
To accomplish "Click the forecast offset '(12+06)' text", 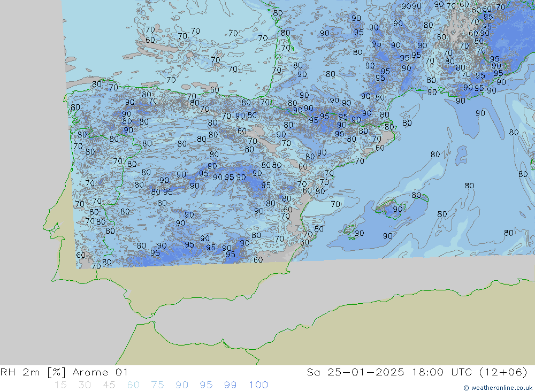I will pyautogui.click(x=503, y=372).
